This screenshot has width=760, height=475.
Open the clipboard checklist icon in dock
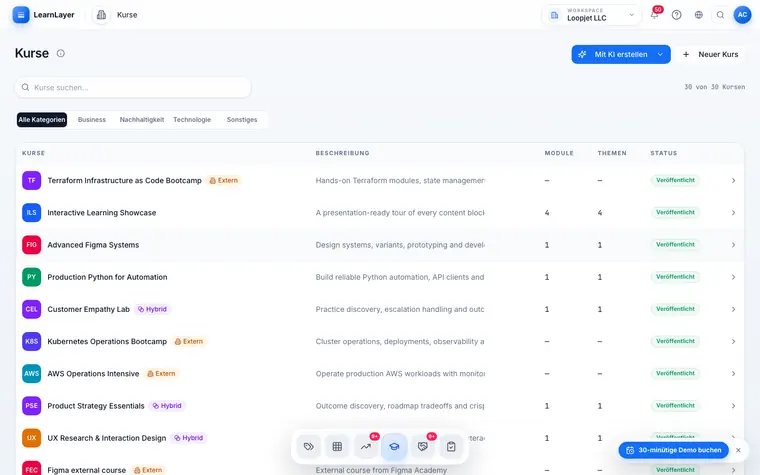tap(451, 446)
